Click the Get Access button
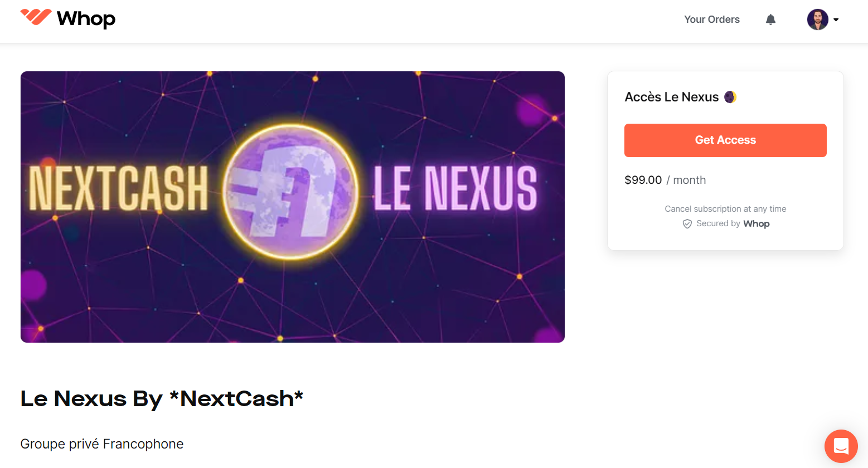 pos(725,140)
